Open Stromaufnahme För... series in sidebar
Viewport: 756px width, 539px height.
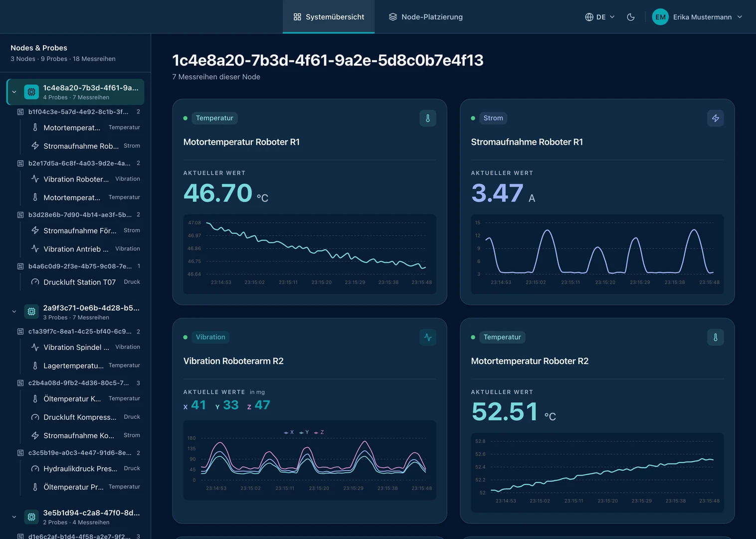[x=85, y=231]
